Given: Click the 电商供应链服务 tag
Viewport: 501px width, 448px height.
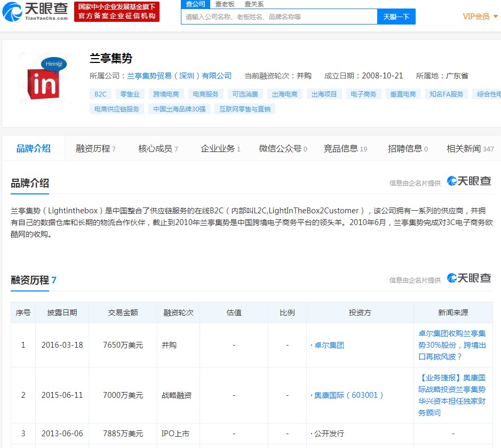Looking at the screenshot, I should click(117, 109).
